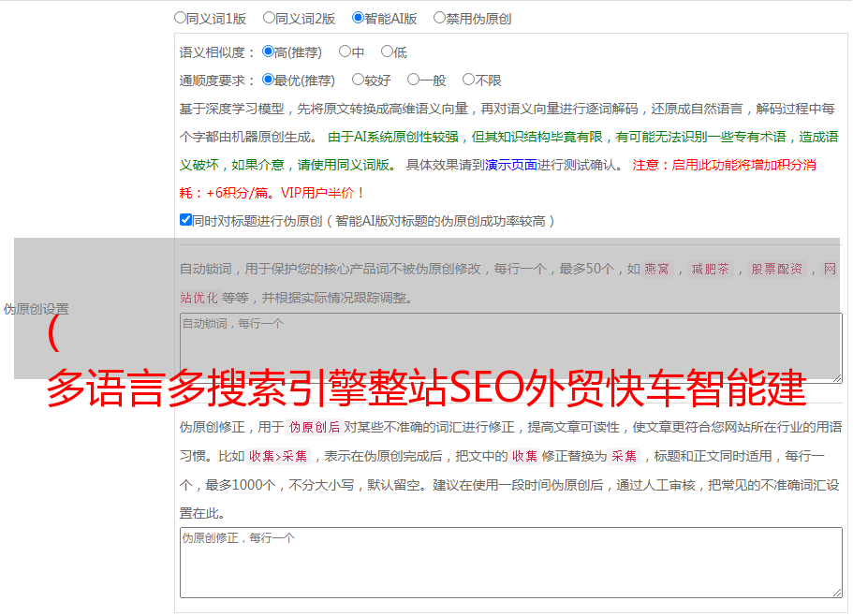Click the 燕窝 example keyword
The image size is (853, 616).
pos(656,269)
